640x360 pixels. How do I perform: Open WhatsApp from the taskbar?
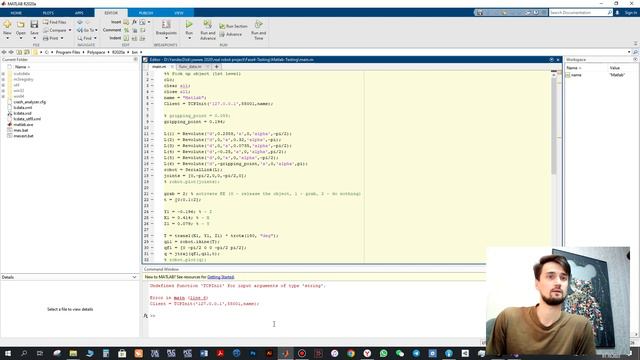[x=383, y=353]
